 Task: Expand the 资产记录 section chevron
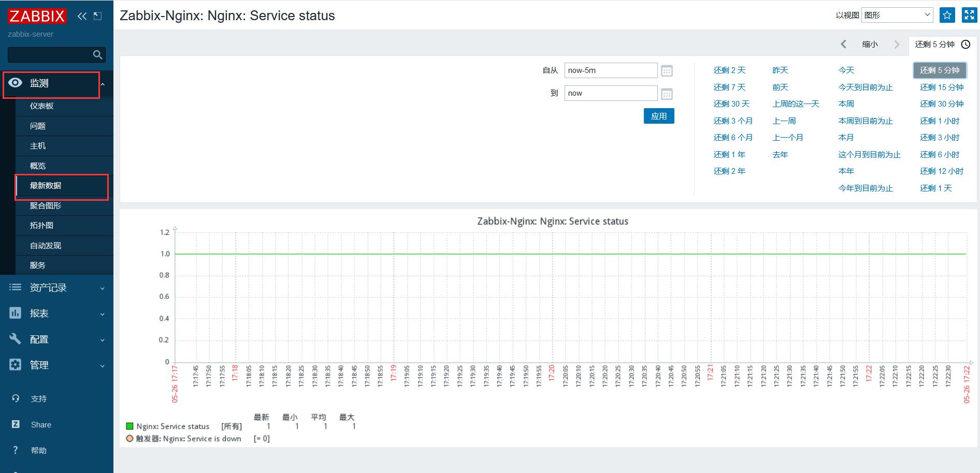click(103, 288)
